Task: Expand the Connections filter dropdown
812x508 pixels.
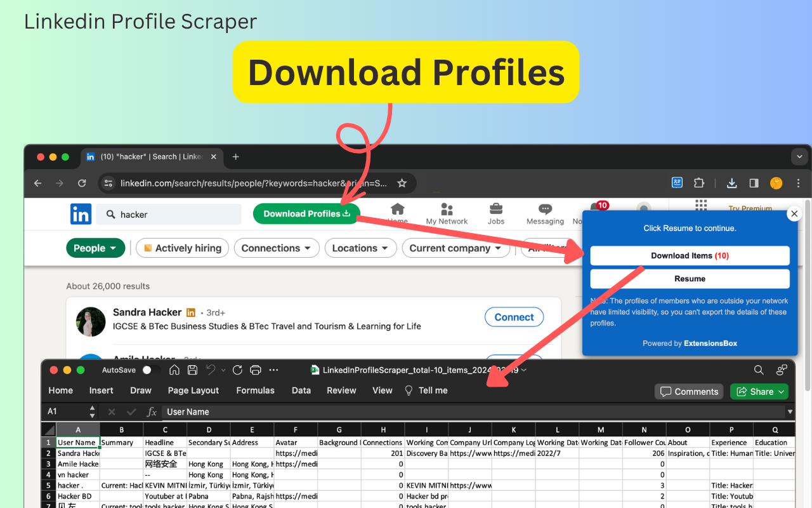Action: pos(276,248)
